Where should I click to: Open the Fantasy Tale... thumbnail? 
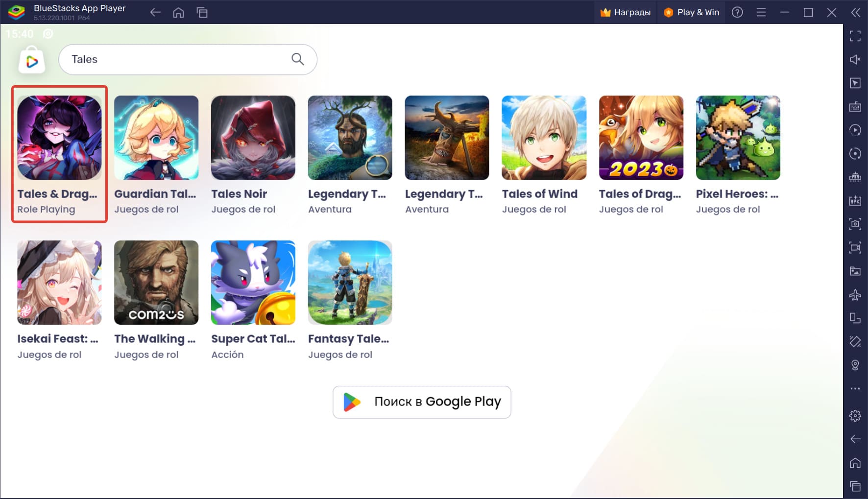point(350,283)
